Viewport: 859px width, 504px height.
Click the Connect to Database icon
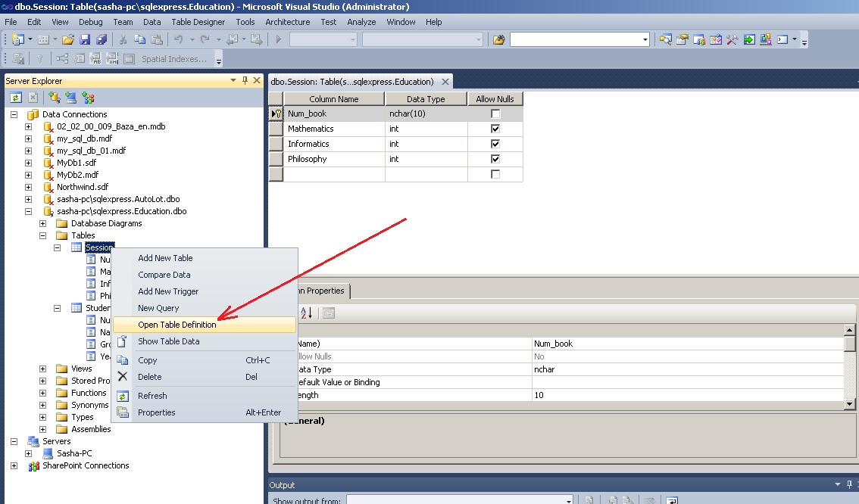(55, 98)
